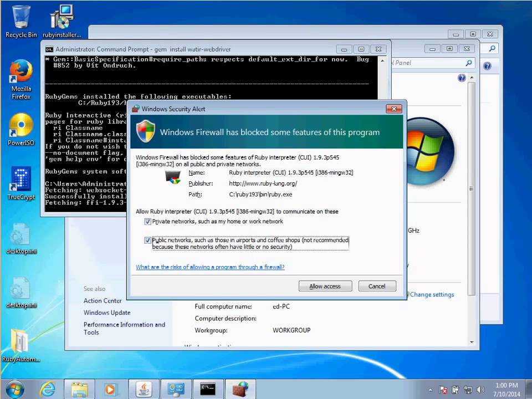
Task: Click the WORKGROUP value text
Action: 291,330
